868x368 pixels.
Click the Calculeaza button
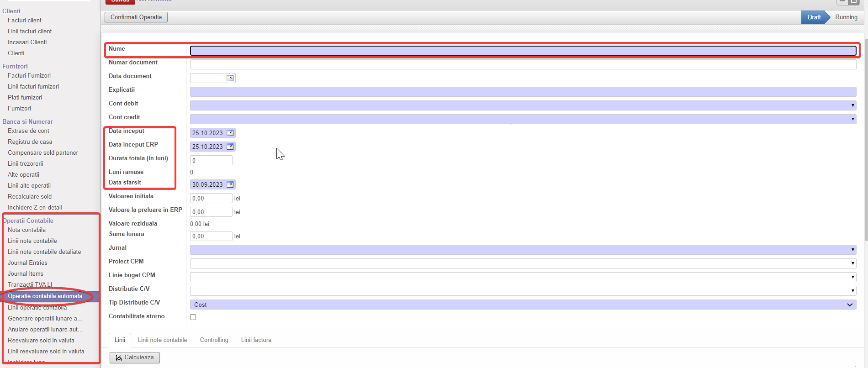click(x=135, y=357)
